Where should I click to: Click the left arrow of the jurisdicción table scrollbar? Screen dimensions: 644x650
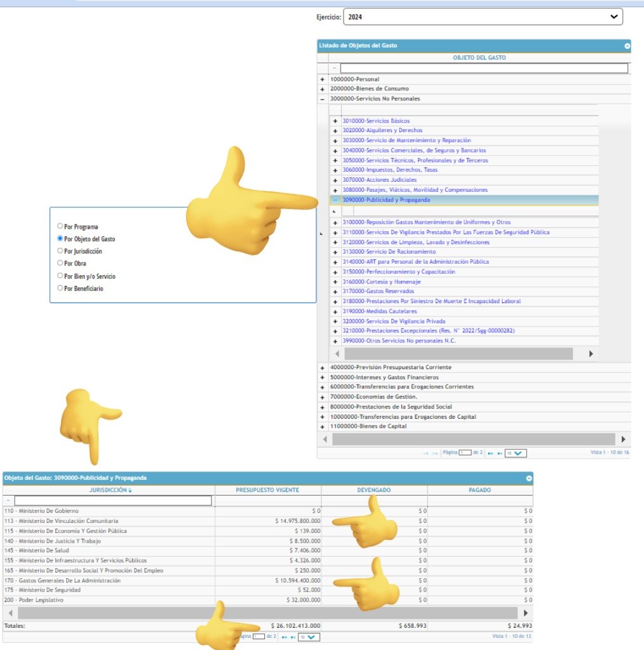pyautogui.click(x=10, y=613)
